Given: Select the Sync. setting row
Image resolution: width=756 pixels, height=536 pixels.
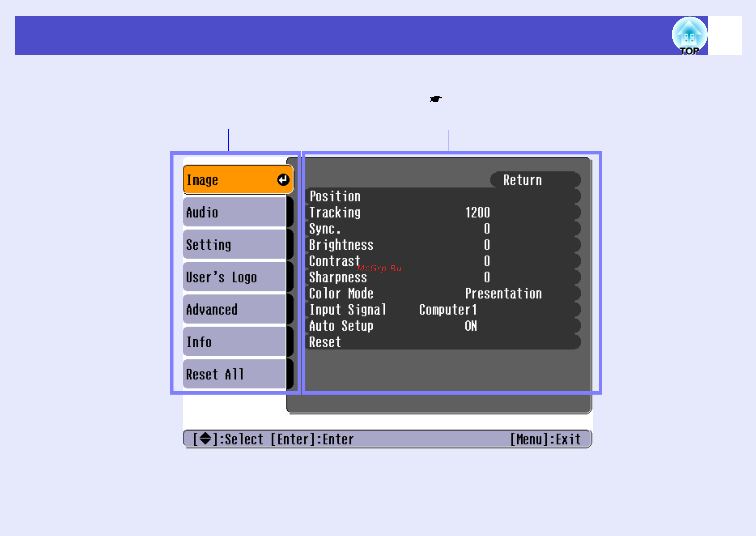Looking at the screenshot, I should [443, 229].
